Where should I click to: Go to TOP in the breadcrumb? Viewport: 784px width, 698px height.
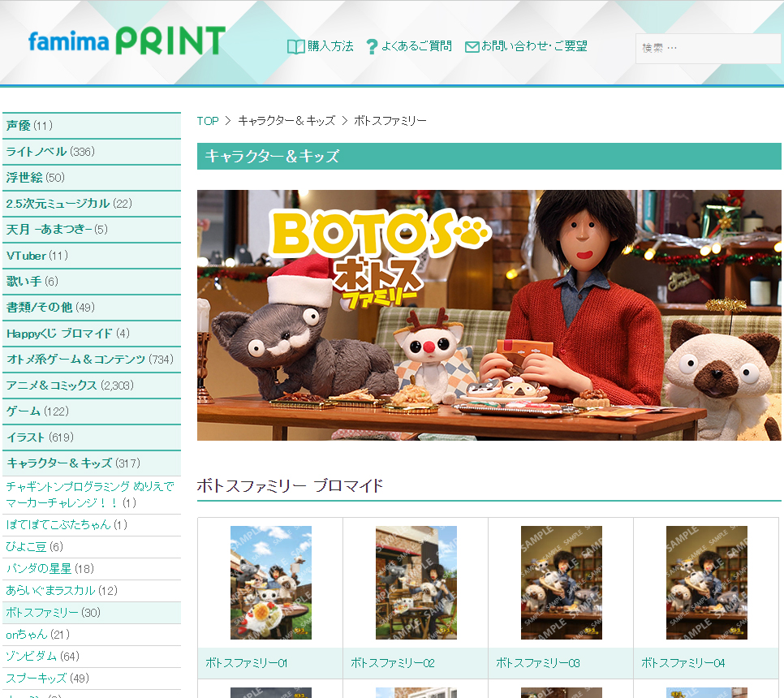click(x=208, y=121)
